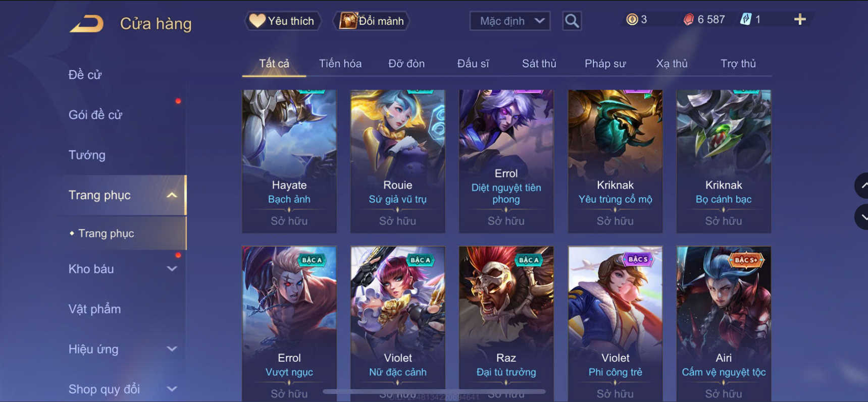
Task: Open Yêu thích favorites heart button
Action: 283,21
